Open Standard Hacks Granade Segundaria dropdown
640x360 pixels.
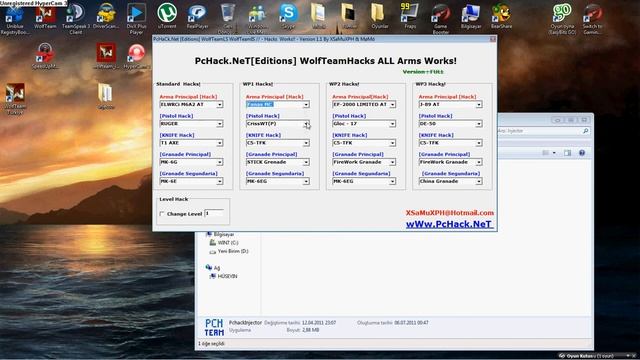coord(220,182)
